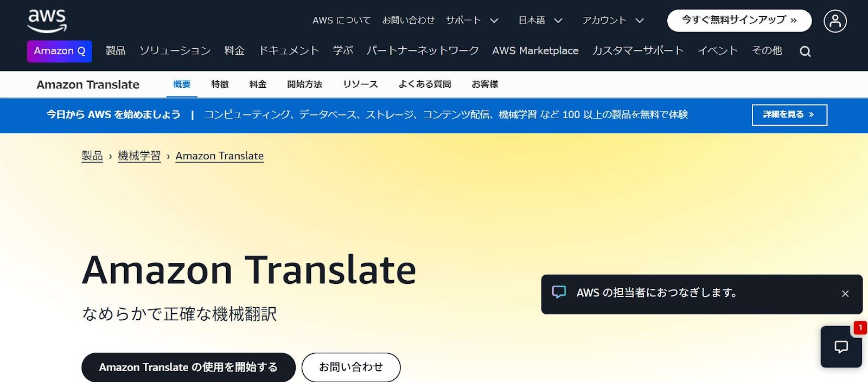868x382 pixels.
Task: Open AWS Marketplace menu
Action: coord(535,51)
